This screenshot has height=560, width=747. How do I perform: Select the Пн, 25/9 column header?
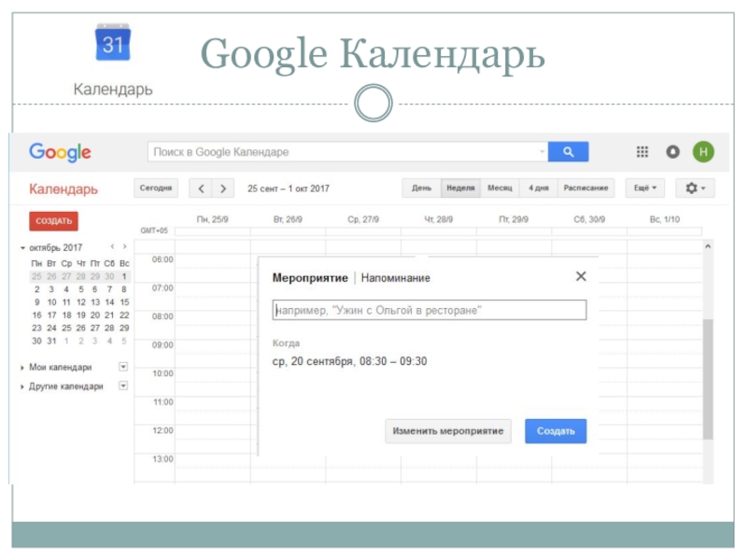[x=213, y=219]
